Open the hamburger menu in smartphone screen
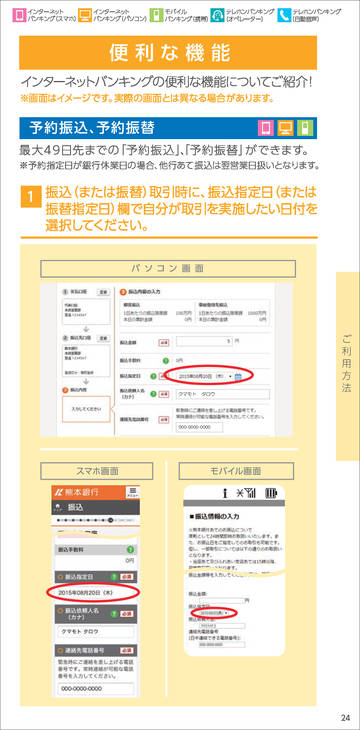 coord(132,493)
